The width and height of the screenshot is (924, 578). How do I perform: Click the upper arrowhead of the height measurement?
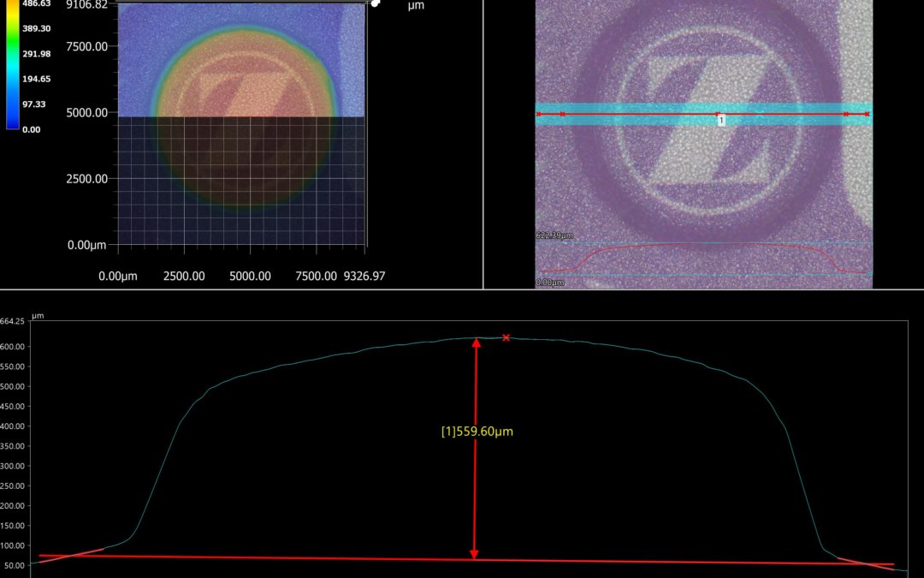pos(476,342)
